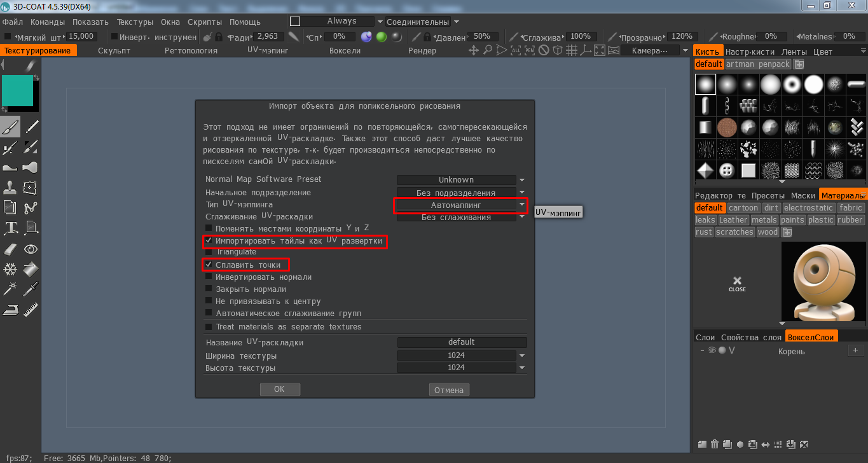This screenshot has width=868, height=463.
Task: Select the Text tool in left toolbar
Action: click(x=10, y=228)
